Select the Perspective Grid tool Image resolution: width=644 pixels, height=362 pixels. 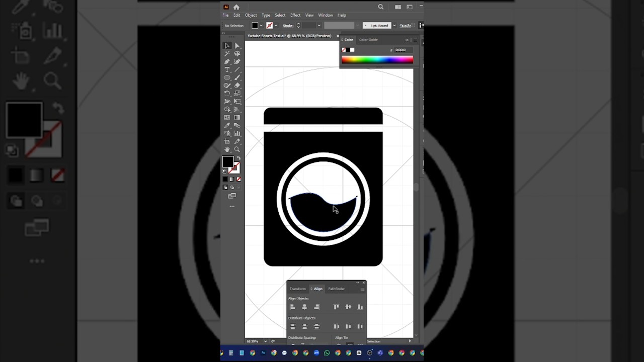coord(237,110)
